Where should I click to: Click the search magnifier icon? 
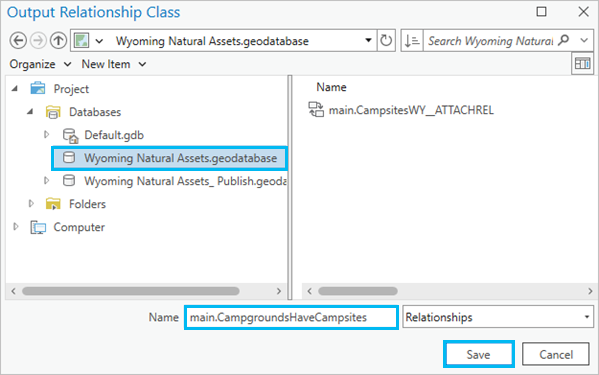pos(563,40)
